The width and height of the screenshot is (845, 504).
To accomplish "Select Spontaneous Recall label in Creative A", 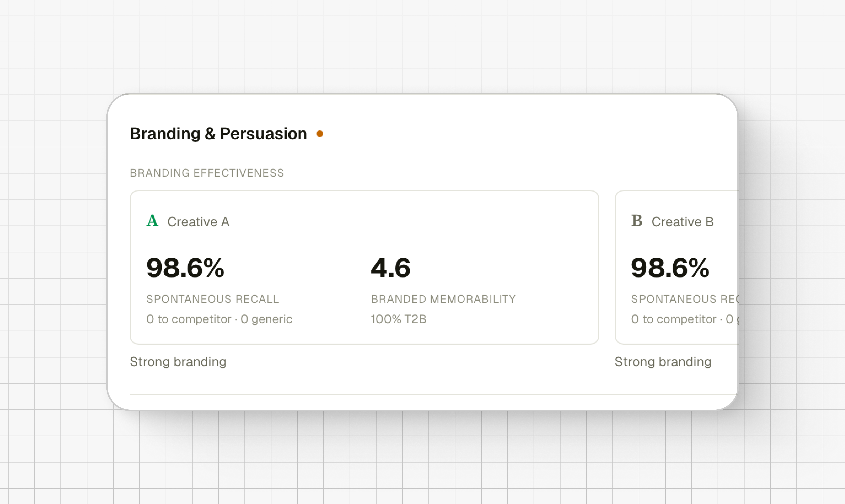I will [213, 299].
